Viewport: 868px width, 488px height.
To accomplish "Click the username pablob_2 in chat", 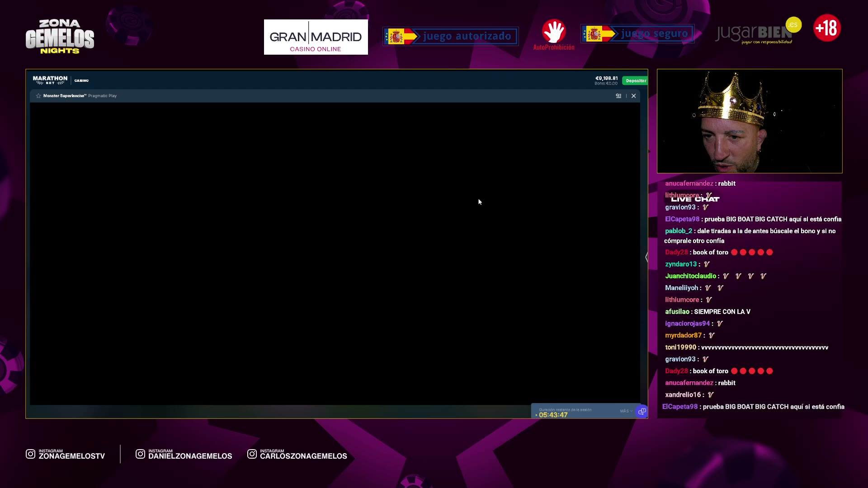I will [679, 231].
